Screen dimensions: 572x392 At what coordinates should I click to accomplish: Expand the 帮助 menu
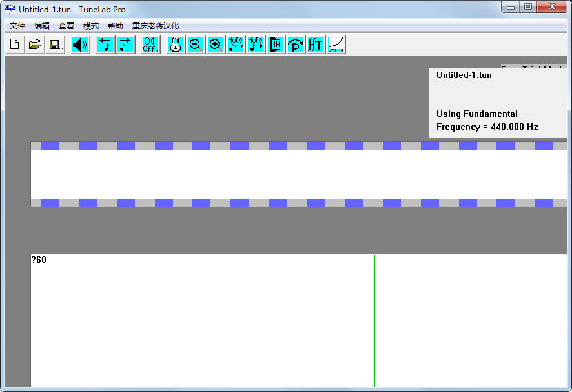pos(116,26)
